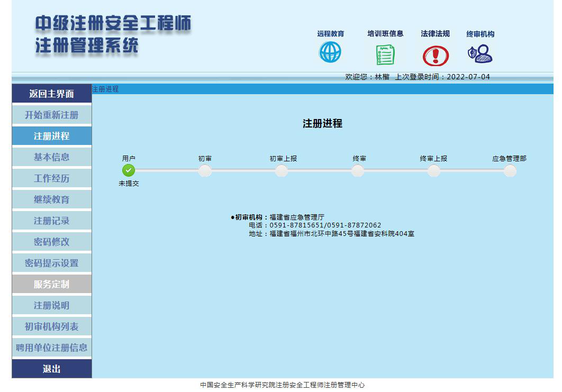
Task: Click the 应急管理部 progress step circle
Action: (510, 170)
